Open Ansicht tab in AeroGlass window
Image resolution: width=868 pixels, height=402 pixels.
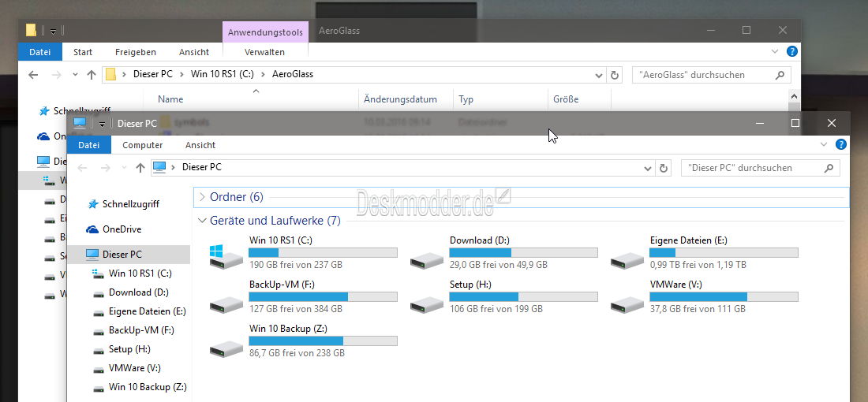coord(194,52)
